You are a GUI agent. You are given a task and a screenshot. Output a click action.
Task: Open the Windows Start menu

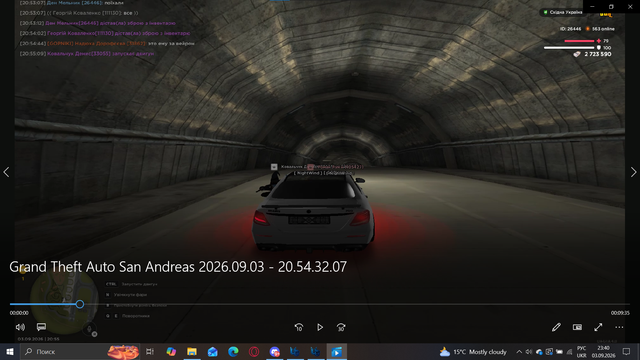tap(9, 351)
